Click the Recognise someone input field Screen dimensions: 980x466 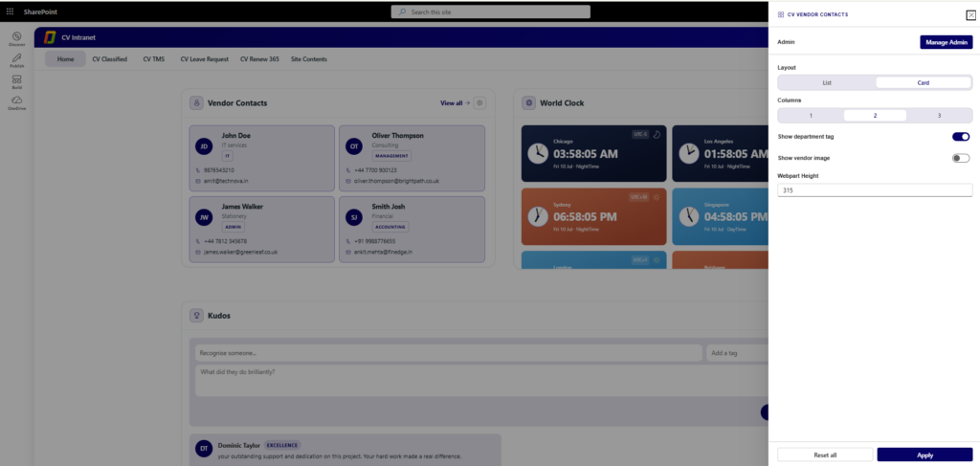[449, 353]
